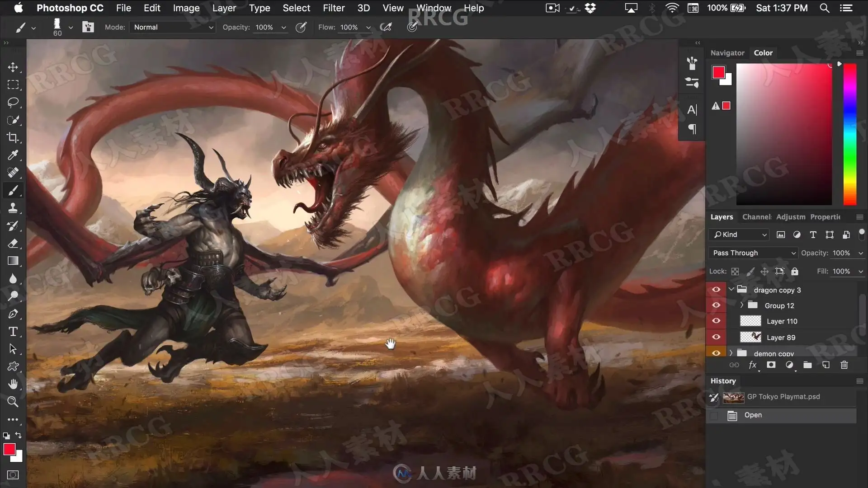Image resolution: width=868 pixels, height=488 pixels.
Task: Create a new fill or adjustment layer
Action: click(789, 365)
